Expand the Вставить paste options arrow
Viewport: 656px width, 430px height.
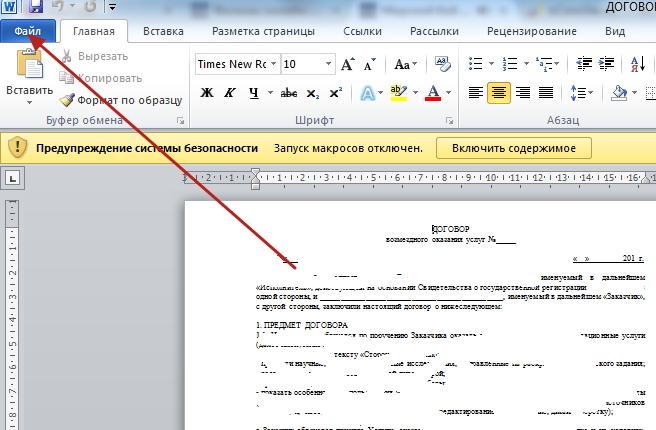click(29, 102)
